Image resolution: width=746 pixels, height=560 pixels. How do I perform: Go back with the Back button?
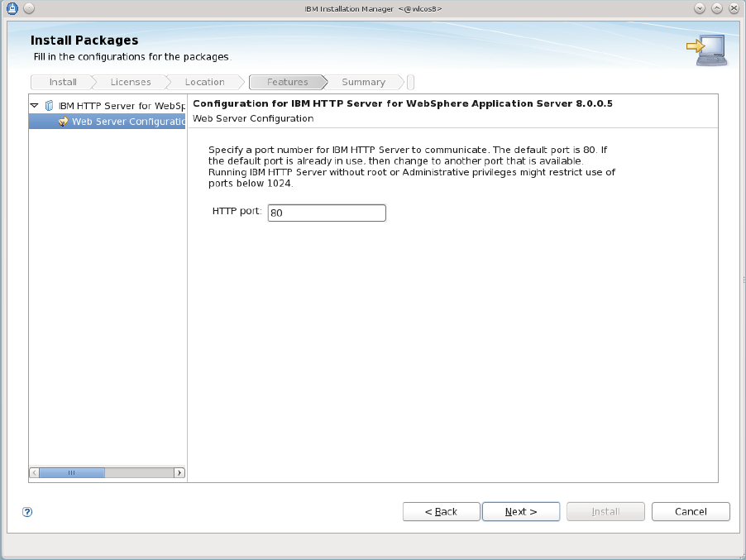pyautogui.click(x=441, y=511)
